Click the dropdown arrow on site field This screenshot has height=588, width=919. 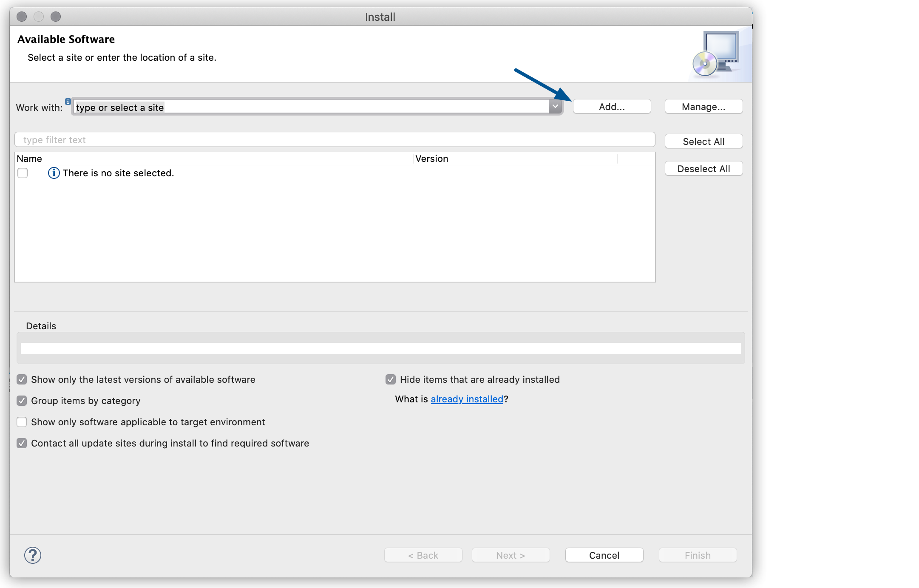(x=555, y=107)
